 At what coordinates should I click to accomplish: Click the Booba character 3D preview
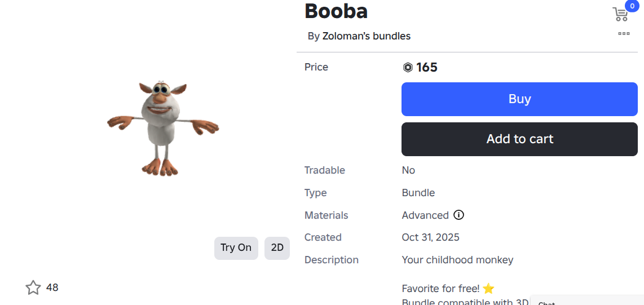(x=162, y=129)
